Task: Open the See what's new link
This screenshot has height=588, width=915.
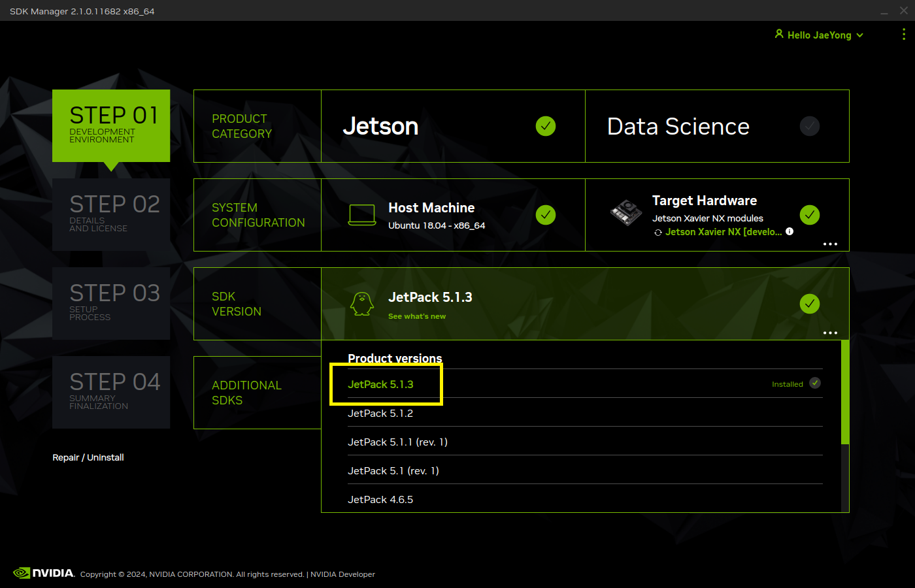Action: 417,316
